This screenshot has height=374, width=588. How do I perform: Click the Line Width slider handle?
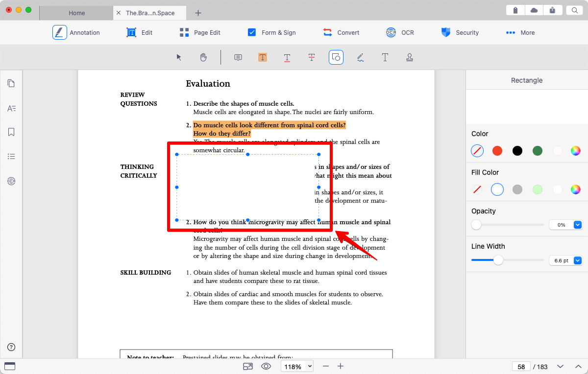(498, 260)
